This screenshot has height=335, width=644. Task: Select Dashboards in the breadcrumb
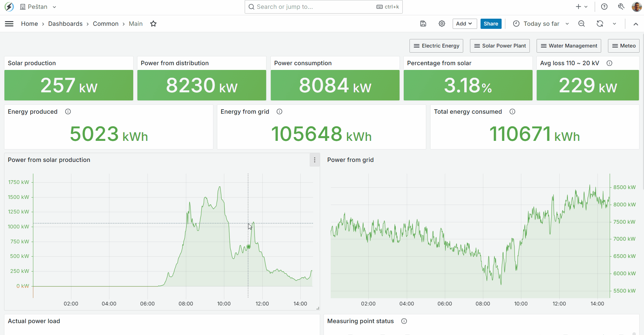click(x=65, y=23)
